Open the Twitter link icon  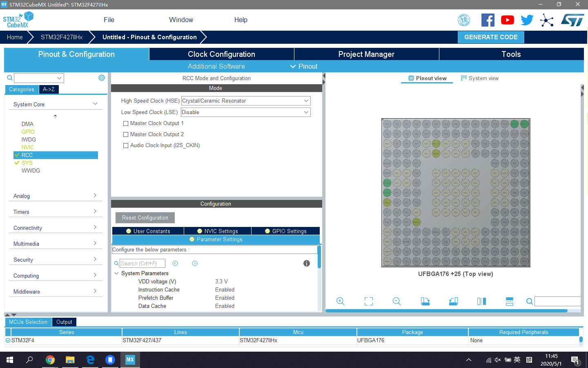coord(527,20)
